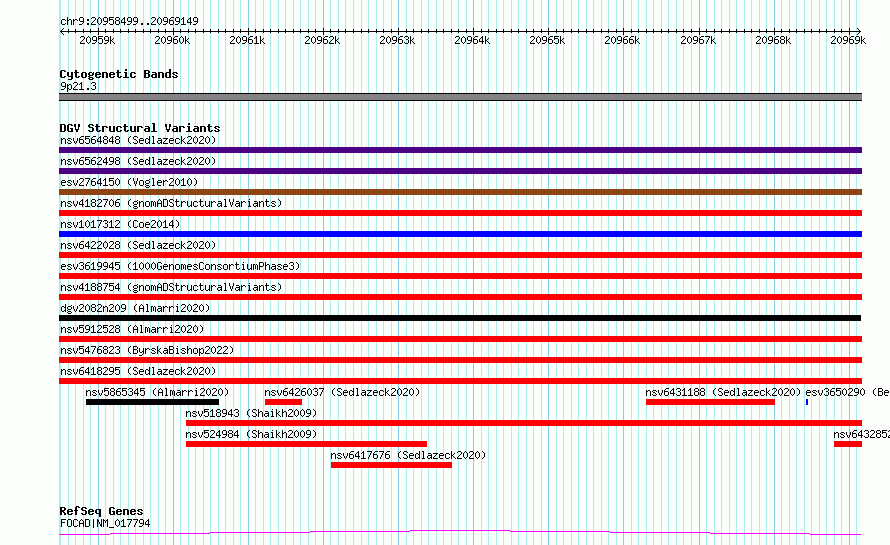This screenshot has height=545, width=890.
Task: Click the magenta FOCAD gene line
Action: 460,533
